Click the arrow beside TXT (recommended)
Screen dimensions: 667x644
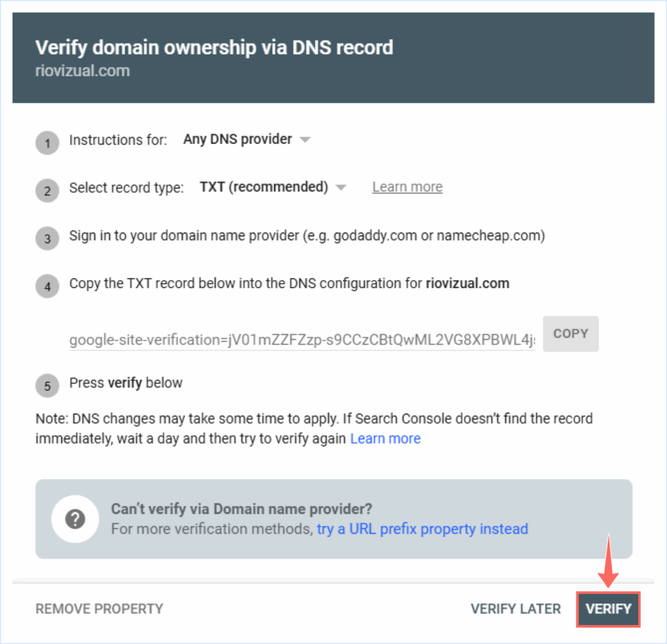coord(341,188)
